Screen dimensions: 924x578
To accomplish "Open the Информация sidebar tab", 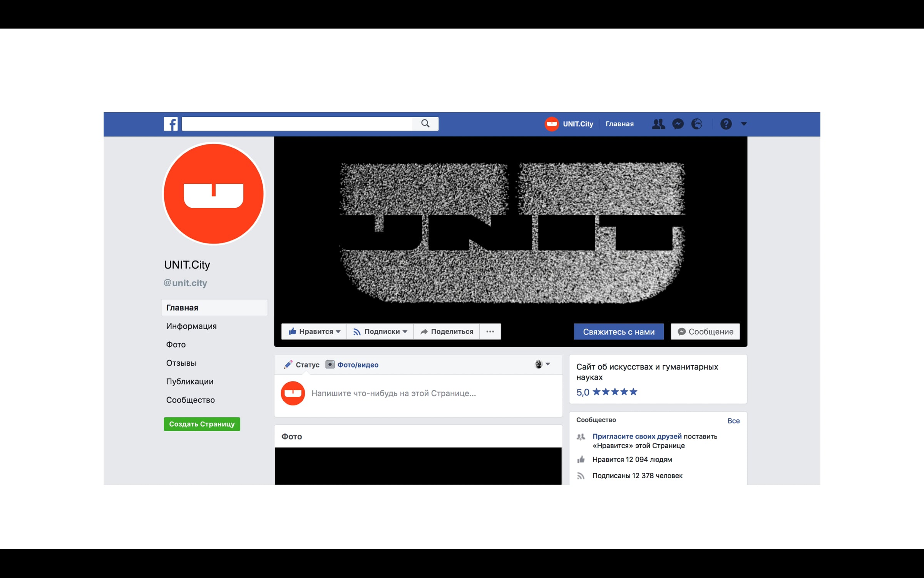I will point(191,326).
